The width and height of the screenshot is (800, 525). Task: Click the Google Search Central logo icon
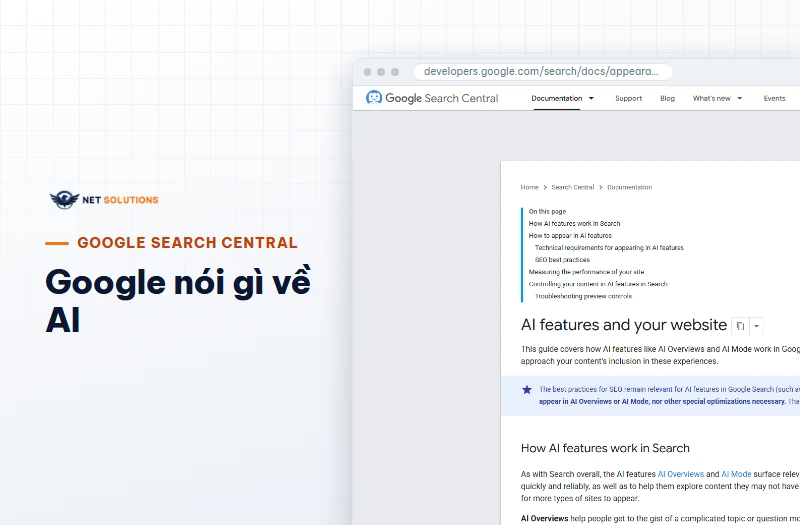[x=374, y=97]
